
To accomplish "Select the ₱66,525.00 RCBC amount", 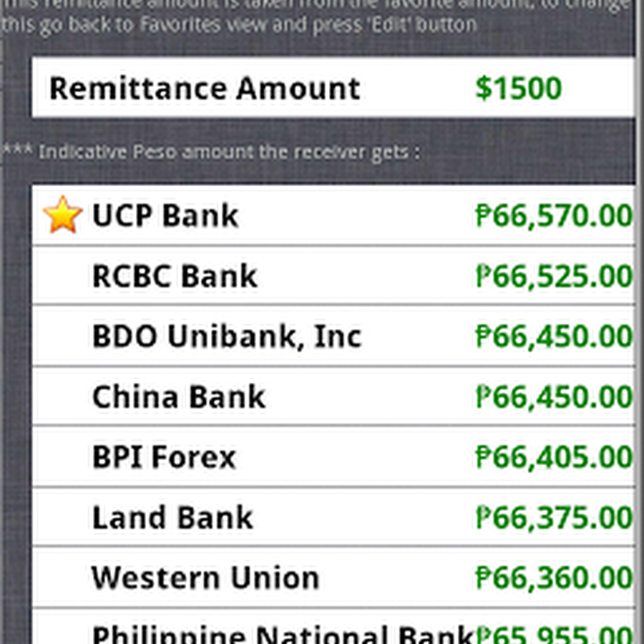I will (554, 276).
